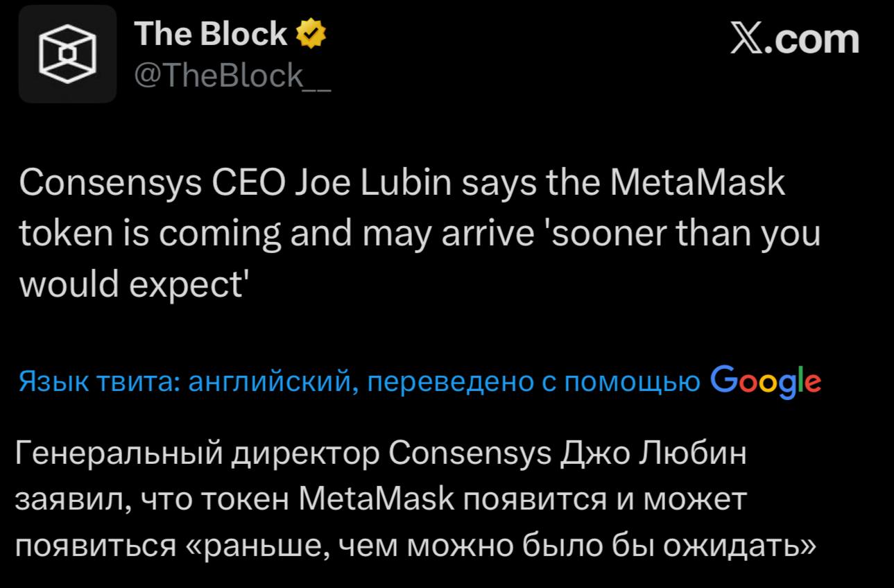Click the gold verified badge
Screen dimensions: 894x588
click(311, 35)
